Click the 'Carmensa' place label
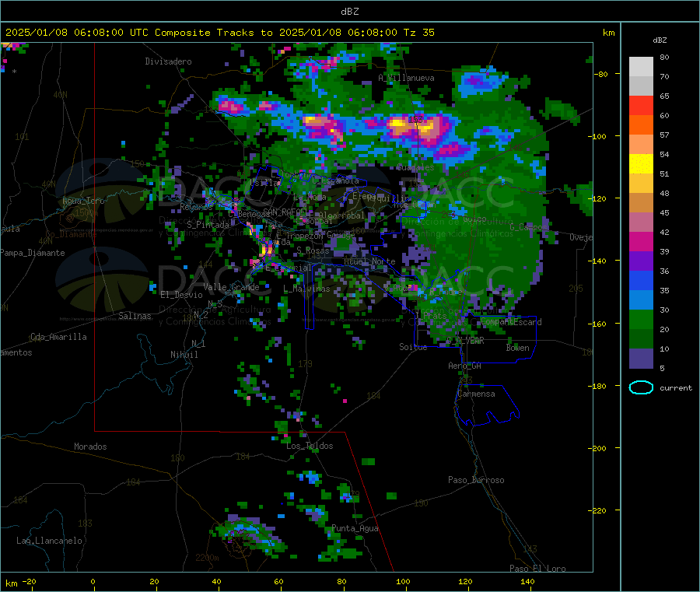700x592 pixels. tap(476, 394)
